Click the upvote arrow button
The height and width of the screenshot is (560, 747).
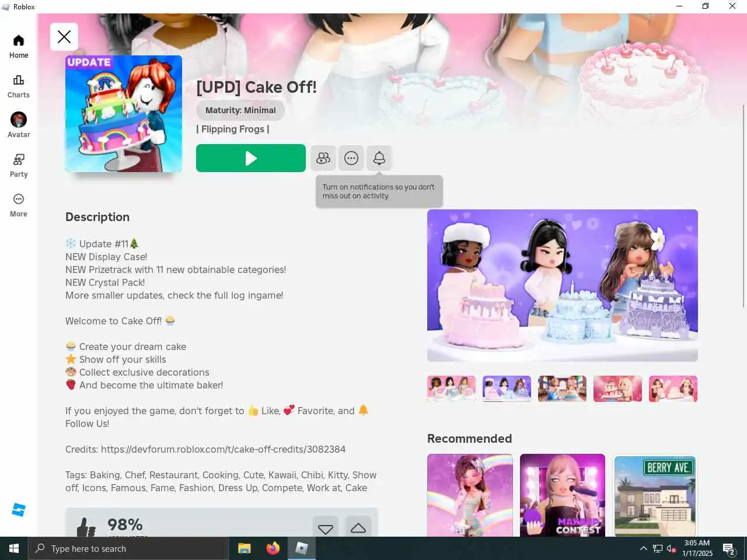click(x=358, y=527)
